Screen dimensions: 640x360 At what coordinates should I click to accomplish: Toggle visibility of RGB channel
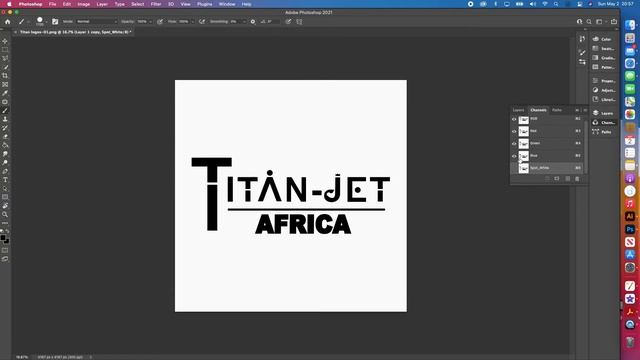pos(514,119)
